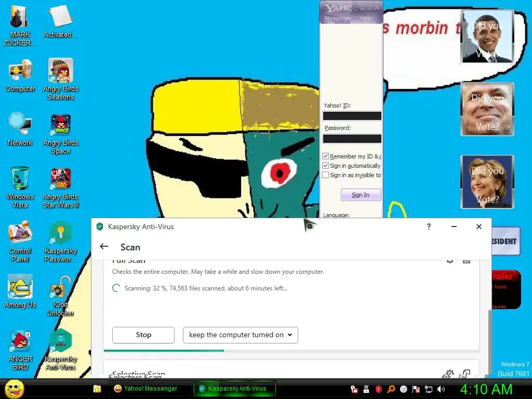Click the Kaspersky help question mark
The height and width of the screenshot is (399, 532).
click(x=429, y=227)
